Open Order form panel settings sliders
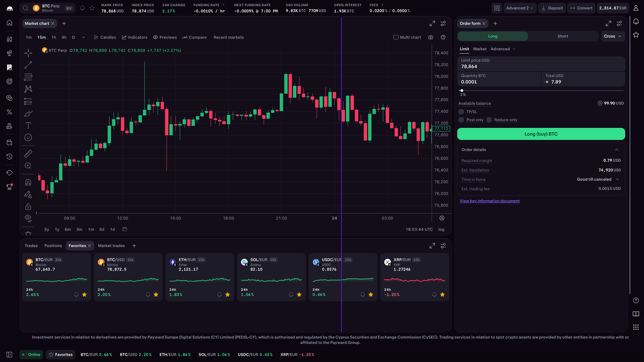This screenshot has width=644, height=362. 619,23
